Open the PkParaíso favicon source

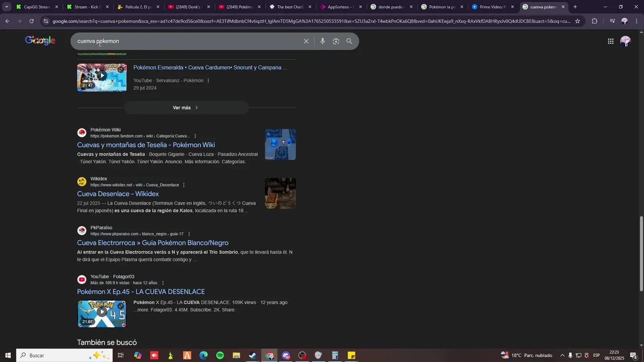82,231
